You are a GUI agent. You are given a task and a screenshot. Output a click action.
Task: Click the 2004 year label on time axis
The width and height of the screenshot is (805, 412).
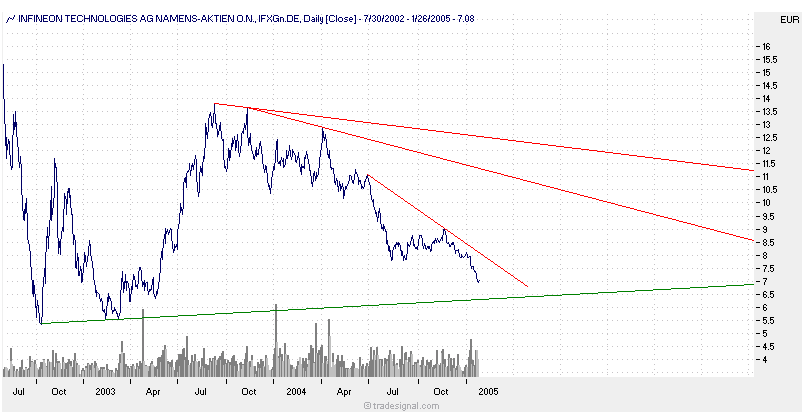pos(296,392)
